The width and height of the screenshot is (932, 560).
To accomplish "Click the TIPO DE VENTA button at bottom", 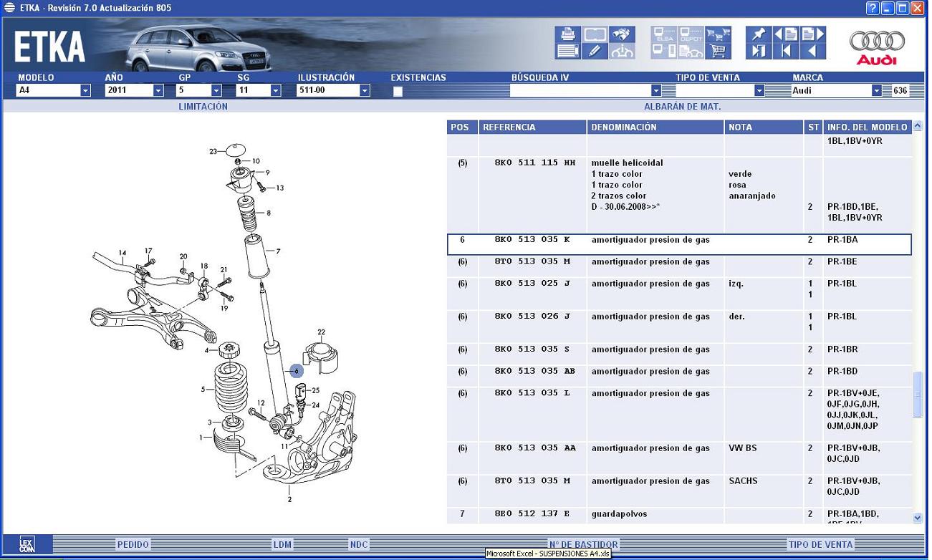I will click(820, 544).
